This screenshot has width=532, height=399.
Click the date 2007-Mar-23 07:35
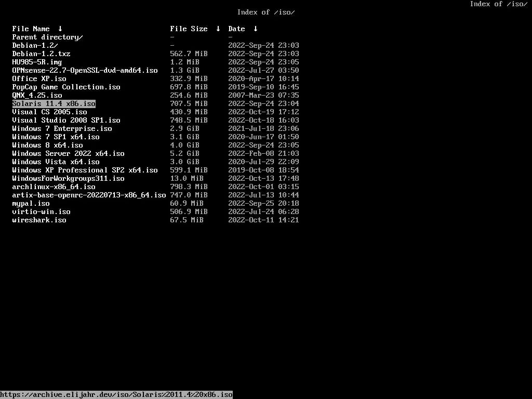tap(263, 96)
